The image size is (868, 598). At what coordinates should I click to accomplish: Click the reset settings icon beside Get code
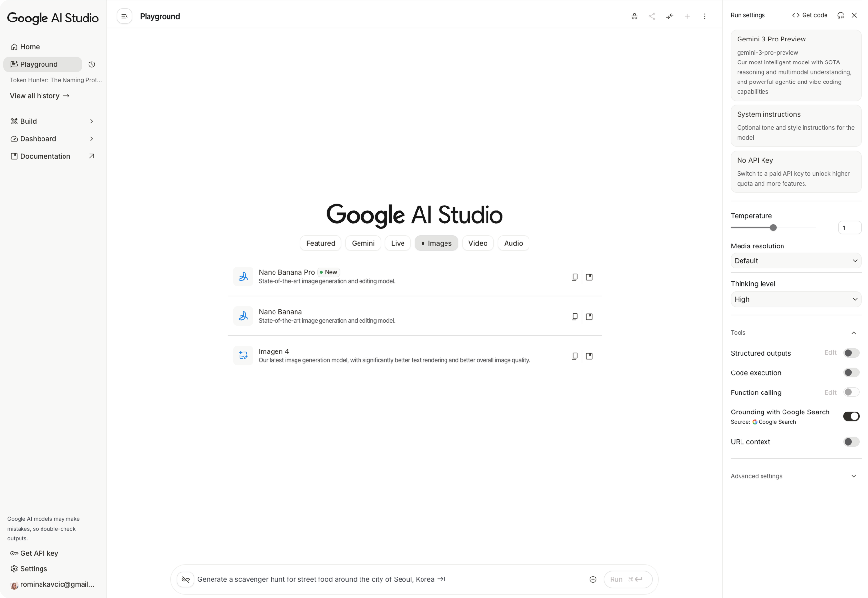[x=840, y=15]
